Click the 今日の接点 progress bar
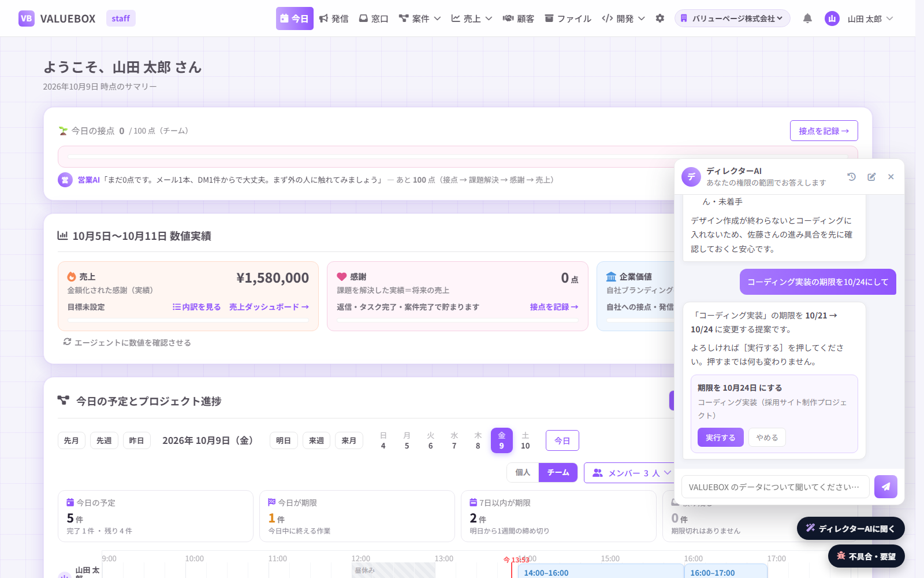The width and height of the screenshot is (924, 578). [458, 156]
